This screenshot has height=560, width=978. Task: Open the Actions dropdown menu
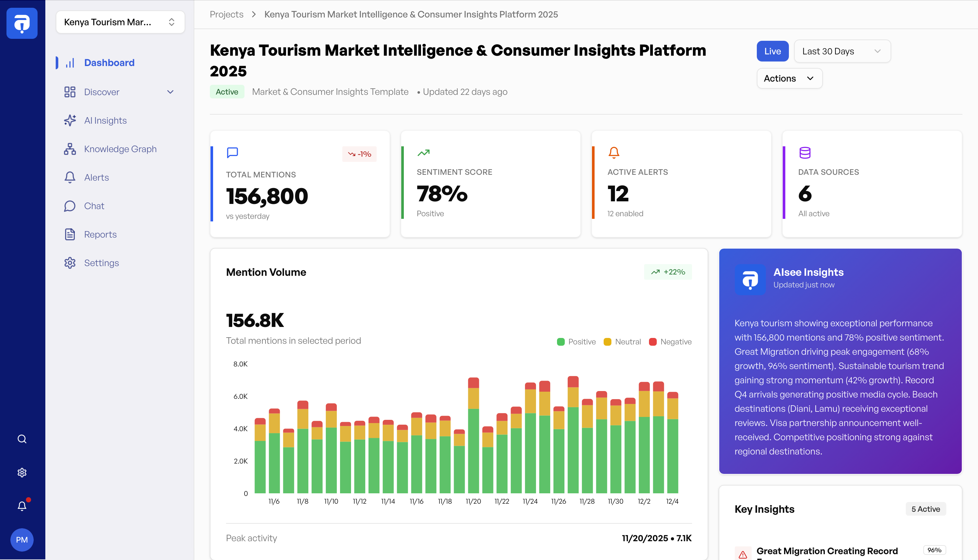789,78
